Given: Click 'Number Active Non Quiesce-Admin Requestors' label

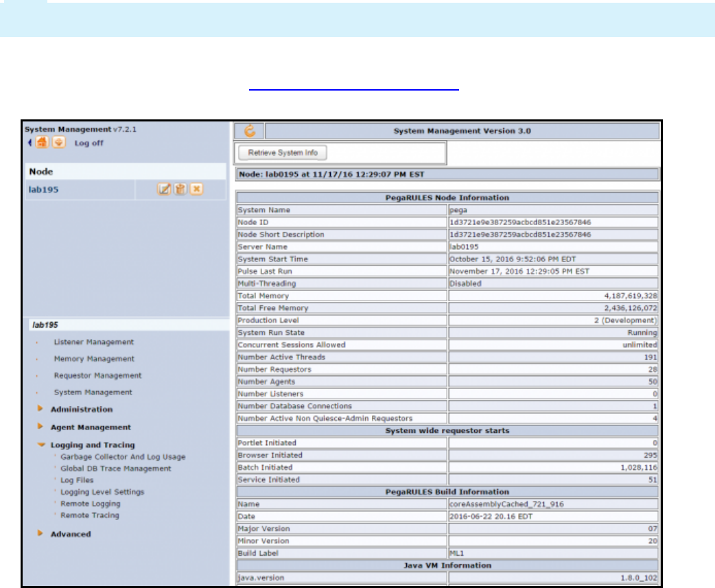Looking at the screenshot, I should tap(325, 419).
